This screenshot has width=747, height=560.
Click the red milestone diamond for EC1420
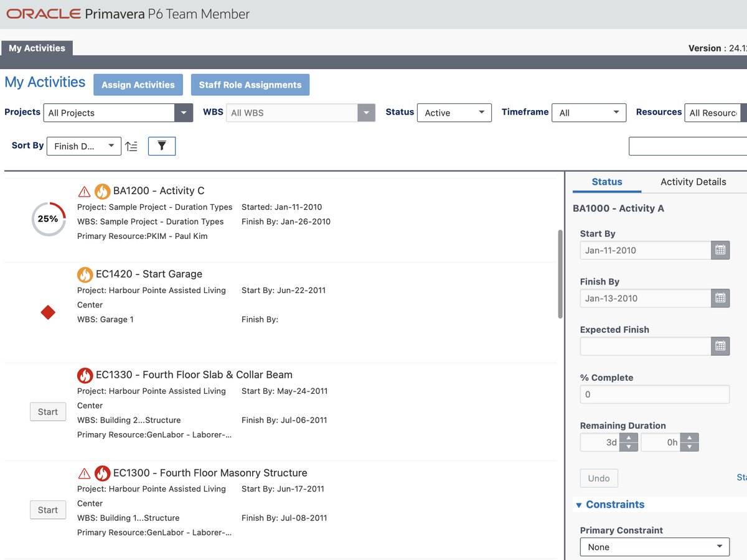click(x=48, y=312)
